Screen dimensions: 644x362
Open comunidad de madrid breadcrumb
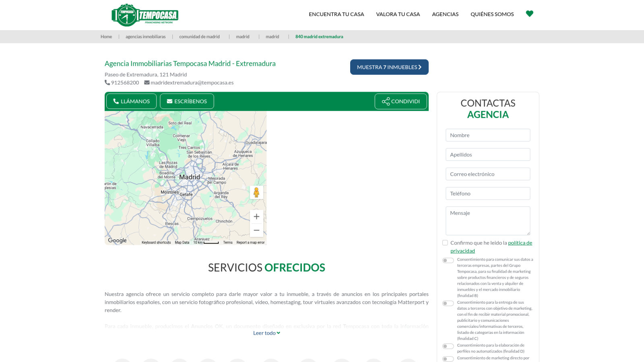pos(200,37)
